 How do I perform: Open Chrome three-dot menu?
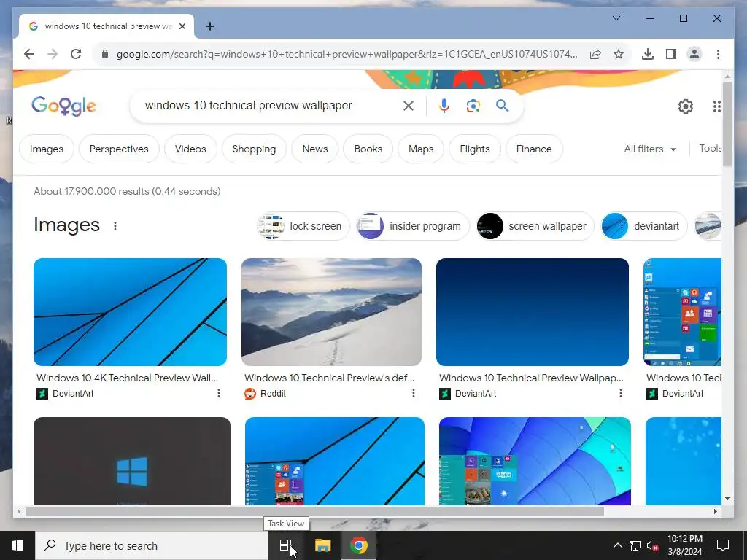[718, 54]
